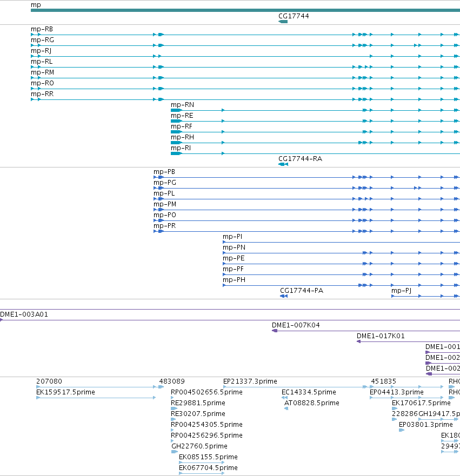Click the 'EK170617.5prime' EST label

421,403
